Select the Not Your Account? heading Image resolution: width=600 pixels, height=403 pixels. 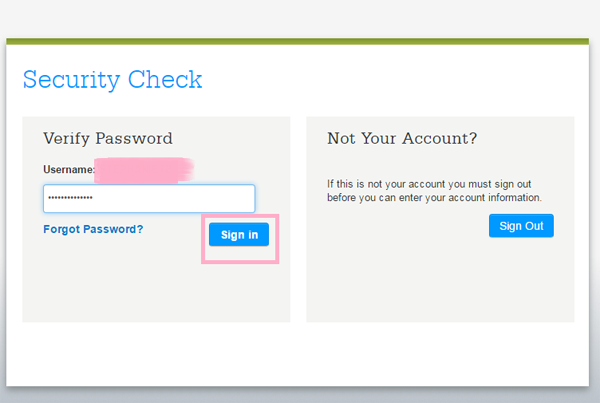pyautogui.click(x=402, y=139)
